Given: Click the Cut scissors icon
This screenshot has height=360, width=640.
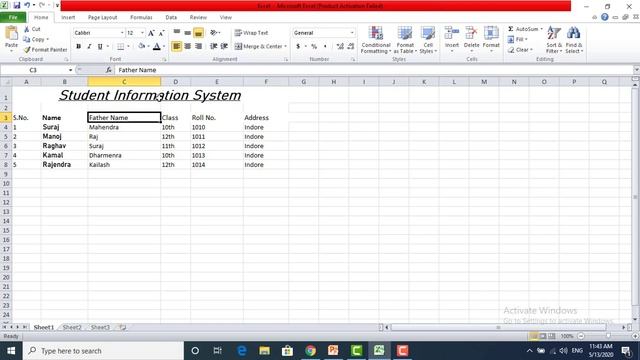Looking at the screenshot, I should coord(27,29).
